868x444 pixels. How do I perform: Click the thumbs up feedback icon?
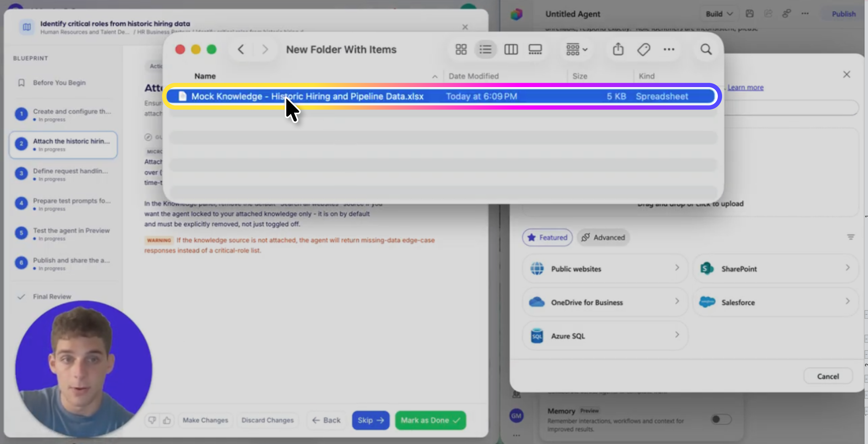click(x=166, y=420)
